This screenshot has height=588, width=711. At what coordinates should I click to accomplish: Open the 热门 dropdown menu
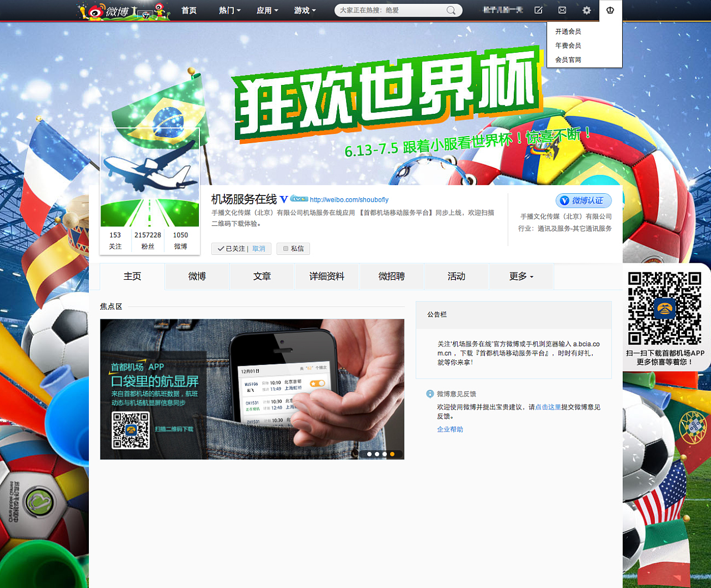(229, 11)
